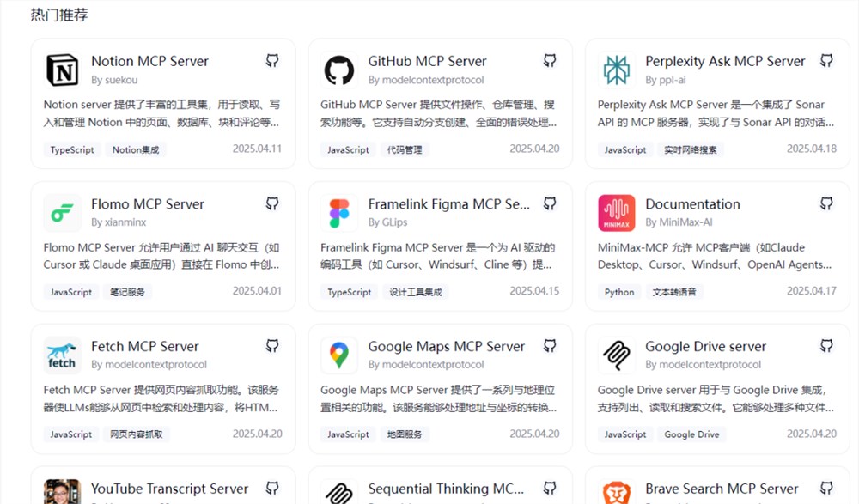Image resolution: width=859 pixels, height=504 pixels.
Task: Click the Perplexity Ask asterisk logo
Action: coord(616,70)
